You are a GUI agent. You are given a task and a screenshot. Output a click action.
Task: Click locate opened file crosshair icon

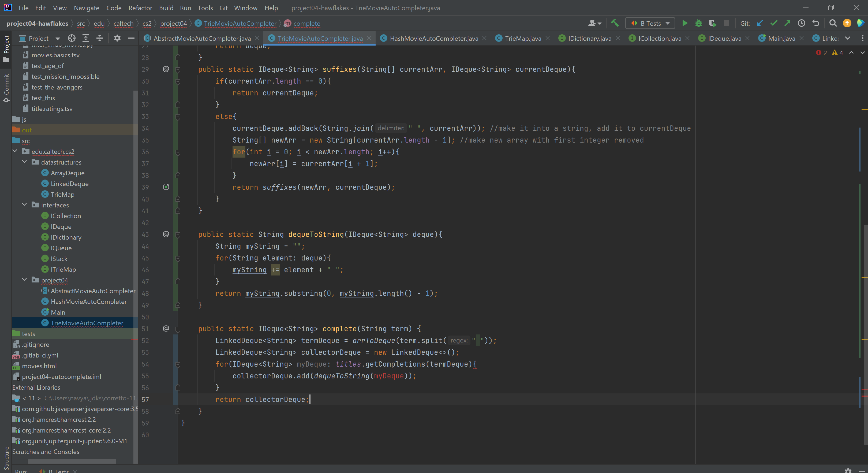(72, 38)
